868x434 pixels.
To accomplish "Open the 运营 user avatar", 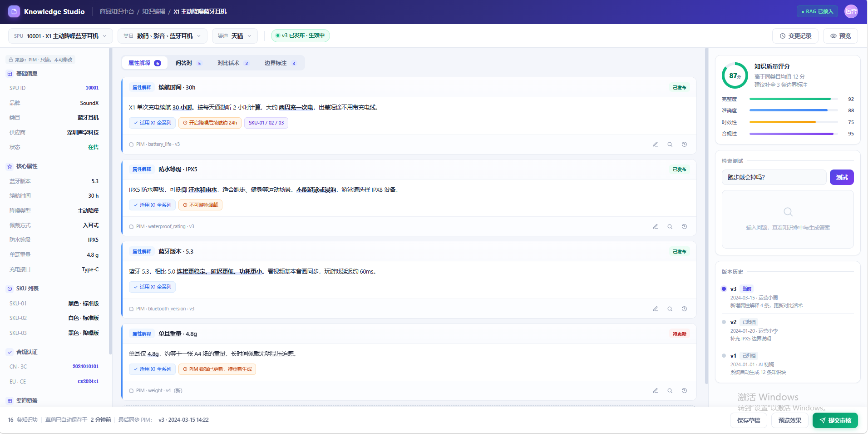I will tap(851, 11).
